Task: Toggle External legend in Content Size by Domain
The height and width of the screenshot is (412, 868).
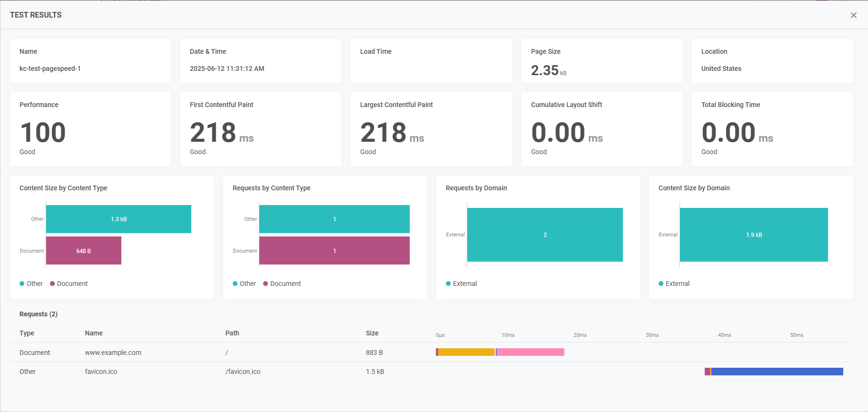Action: point(674,284)
